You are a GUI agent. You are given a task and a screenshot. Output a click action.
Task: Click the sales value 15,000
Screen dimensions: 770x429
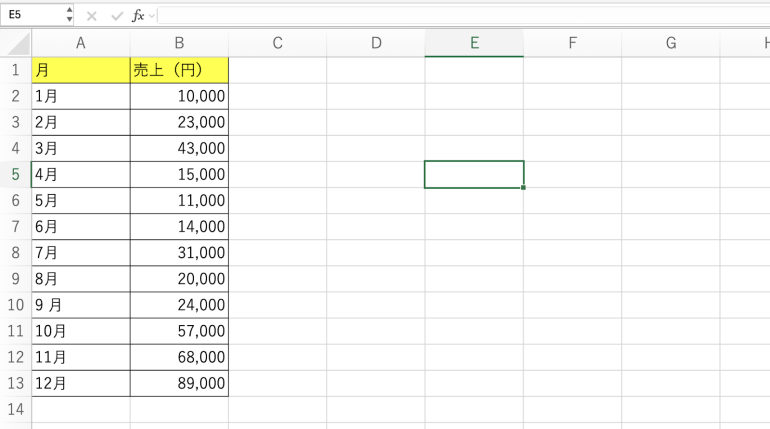pos(179,174)
